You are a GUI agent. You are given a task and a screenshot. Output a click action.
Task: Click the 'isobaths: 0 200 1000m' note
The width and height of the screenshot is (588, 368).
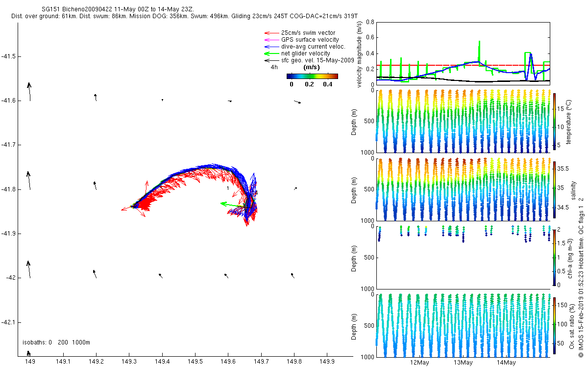coord(57,342)
